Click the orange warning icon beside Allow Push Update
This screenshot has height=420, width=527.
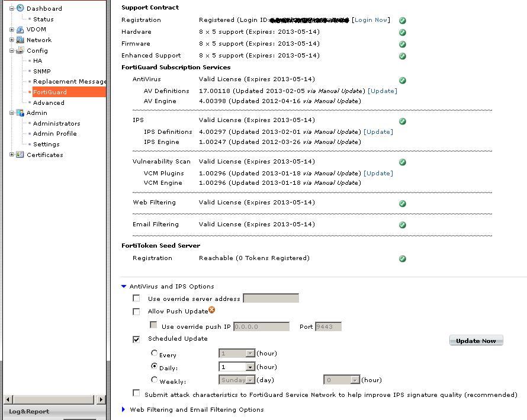tap(212, 310)
